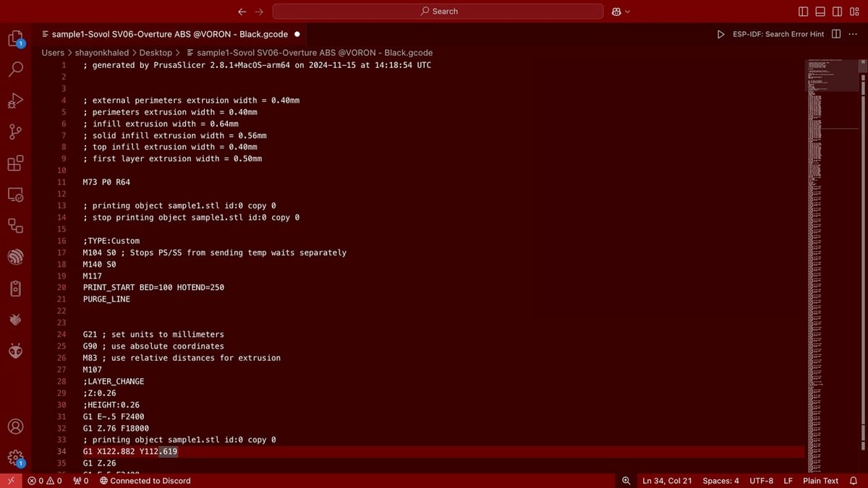Viewport: 868px width, 488px height.
Task: Click the text ';LAYER_CHANGE'
Action: point(114,381)
